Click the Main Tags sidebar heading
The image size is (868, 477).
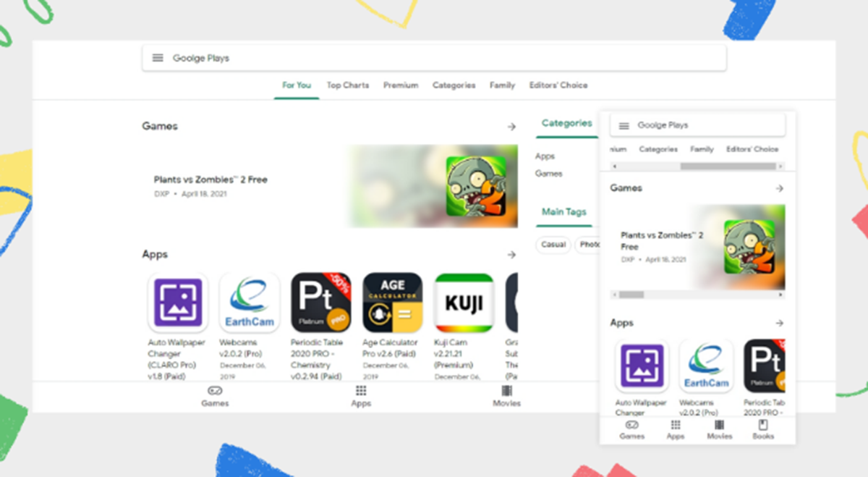click(564, 212)
